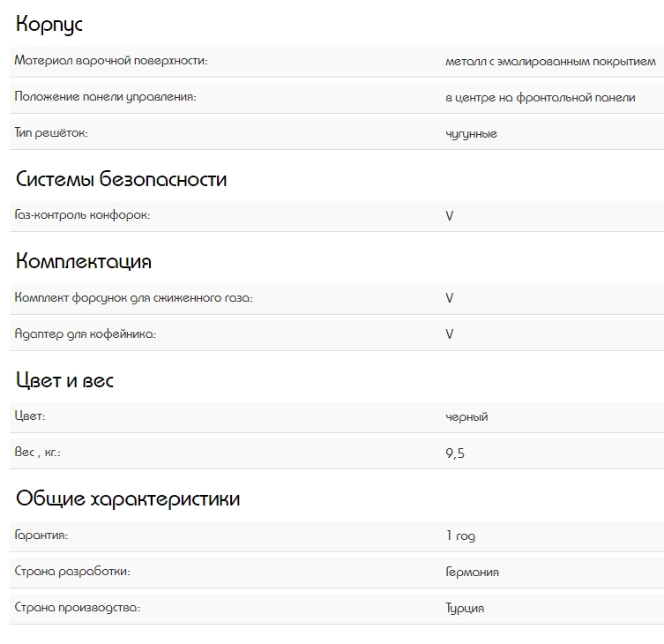Select the weight value "9,5"
The height and width of the screenshot is (644, 664).
tap(455, 453)
